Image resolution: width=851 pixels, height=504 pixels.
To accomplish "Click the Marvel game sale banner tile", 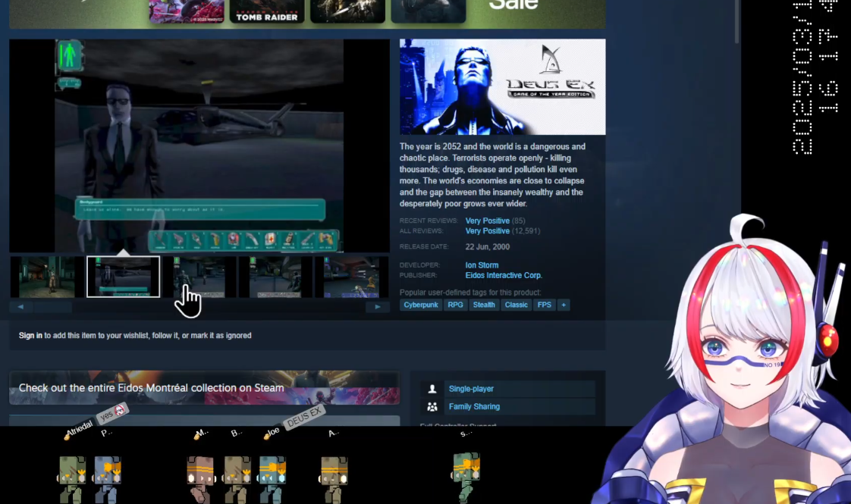I will (x=186, y=11).
